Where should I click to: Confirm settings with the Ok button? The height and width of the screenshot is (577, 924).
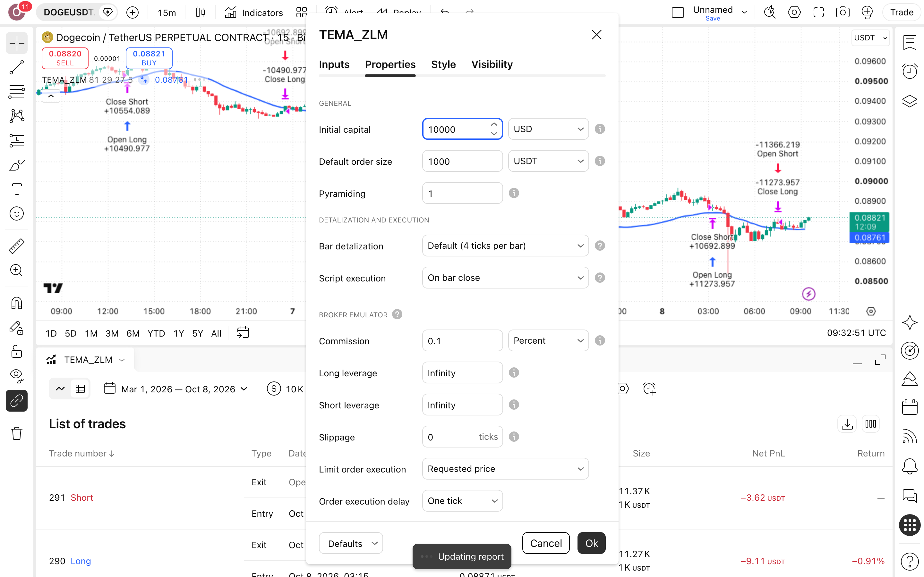(x=591, y=543)
